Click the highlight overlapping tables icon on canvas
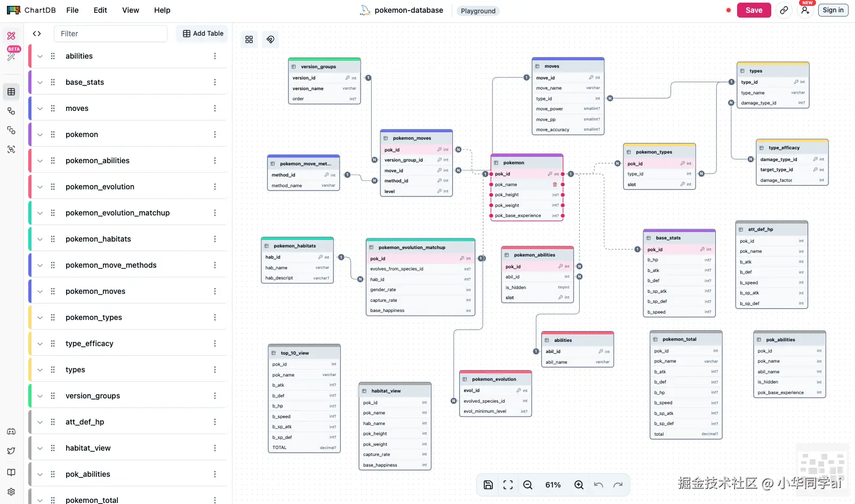The image size is (855, 504). click(271, 39)
